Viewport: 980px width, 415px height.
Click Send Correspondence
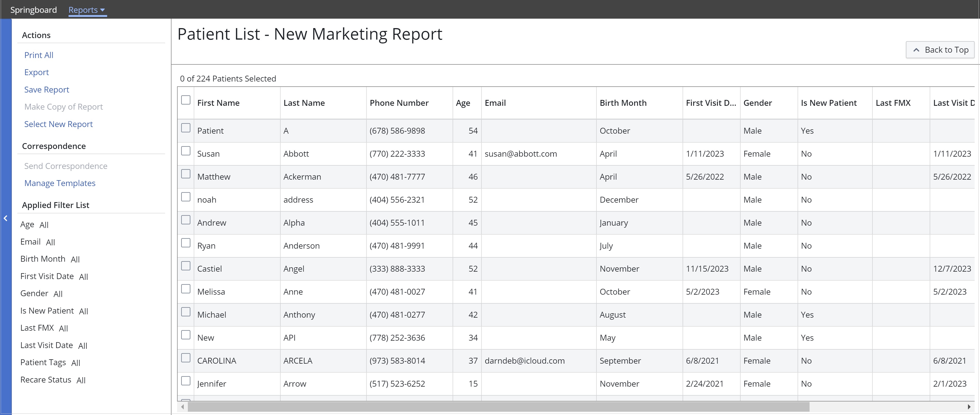pos(66,166)
